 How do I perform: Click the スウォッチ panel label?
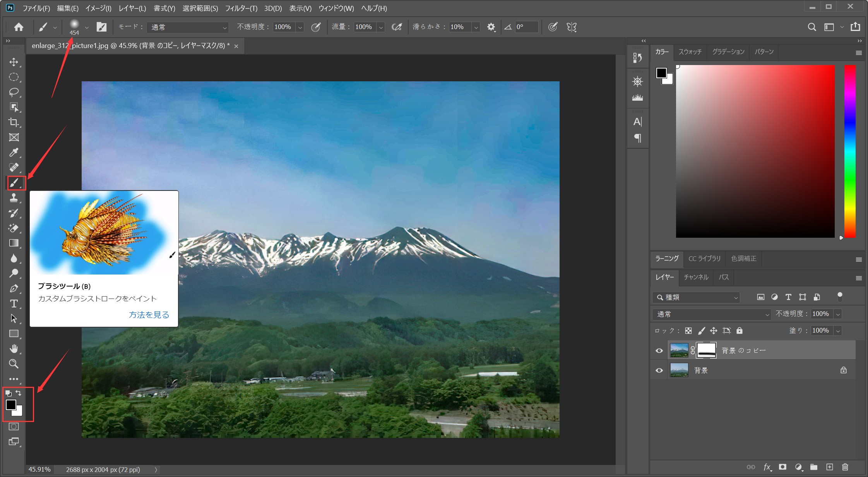(x=690, y=52)
